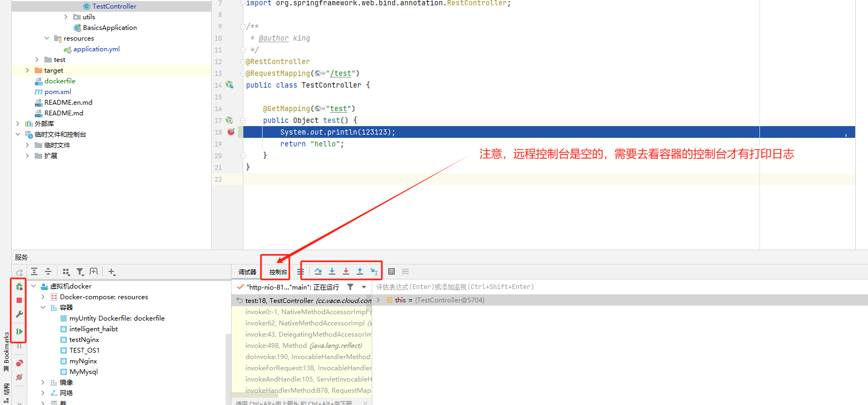Open debug settings wrench icon
This screenshot has width=868, height=405.
(19, 314)
